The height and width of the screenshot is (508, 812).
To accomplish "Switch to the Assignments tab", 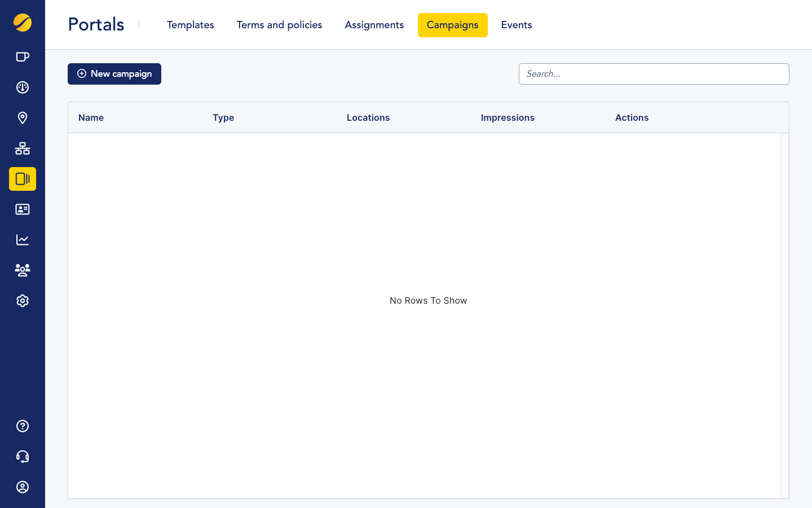I will (374, 25).
